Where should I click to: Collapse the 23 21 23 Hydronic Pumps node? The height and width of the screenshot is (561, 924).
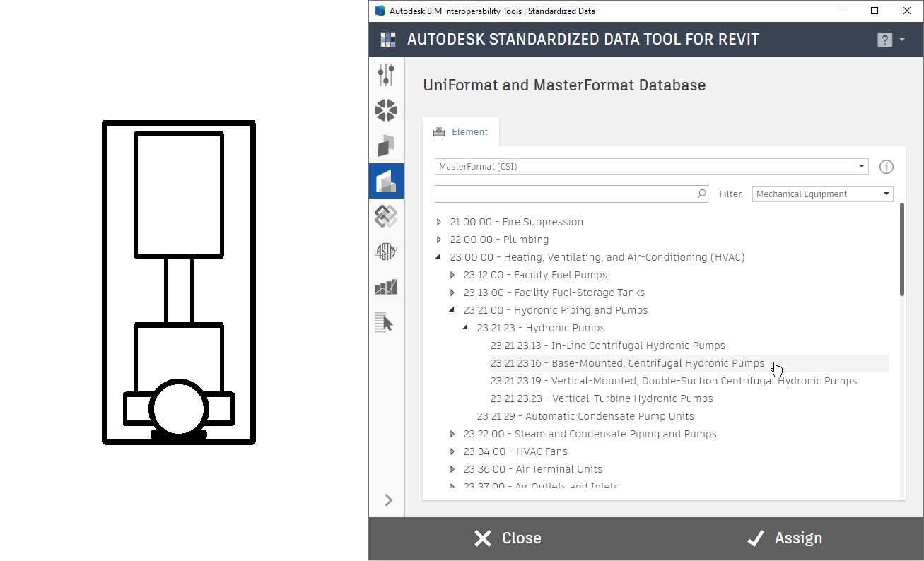[465, 327]
